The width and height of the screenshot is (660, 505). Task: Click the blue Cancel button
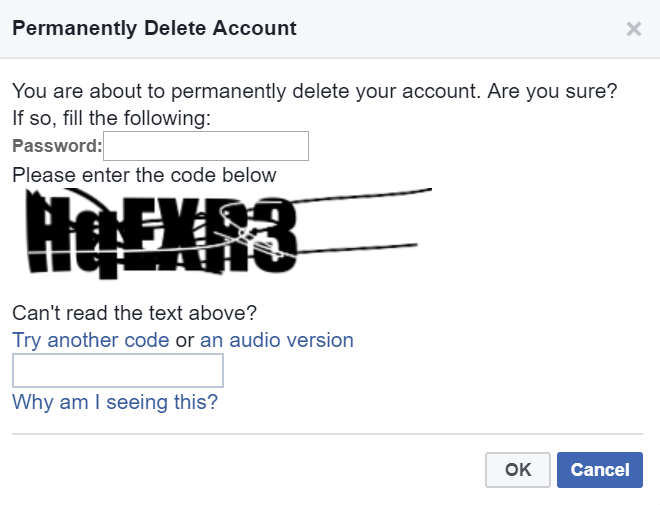[600, 470]
